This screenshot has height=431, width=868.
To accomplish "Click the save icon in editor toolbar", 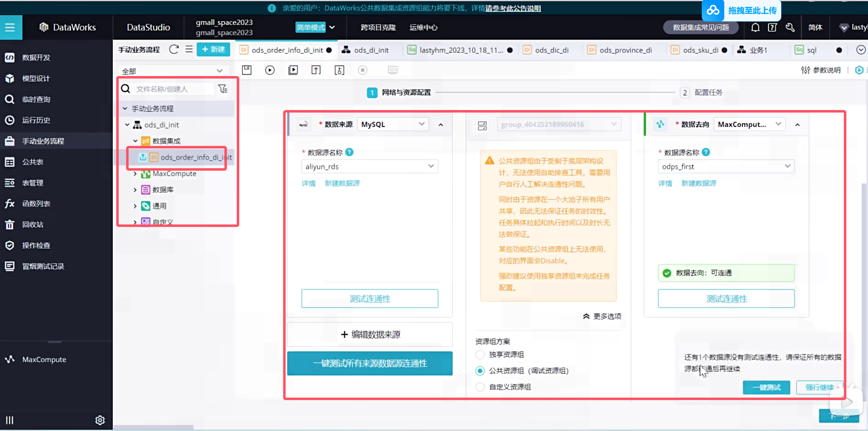I will click(247, 70).
